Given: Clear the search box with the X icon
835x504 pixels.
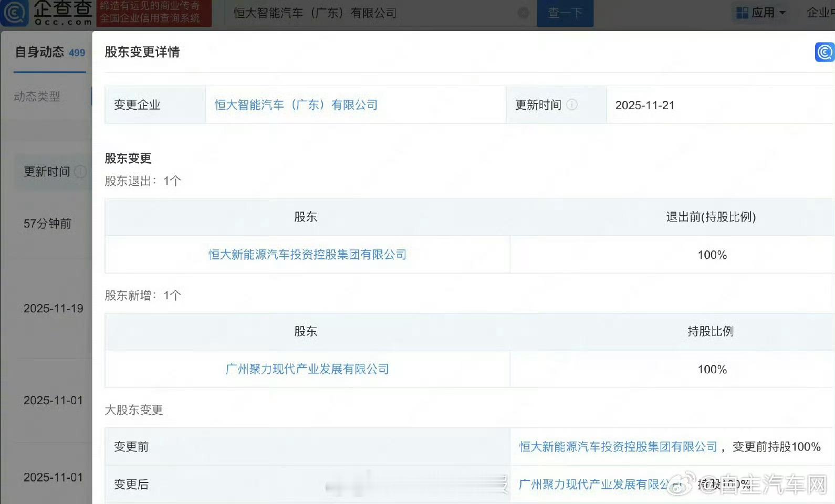Looking at the screenshot, I should point(524,13).
